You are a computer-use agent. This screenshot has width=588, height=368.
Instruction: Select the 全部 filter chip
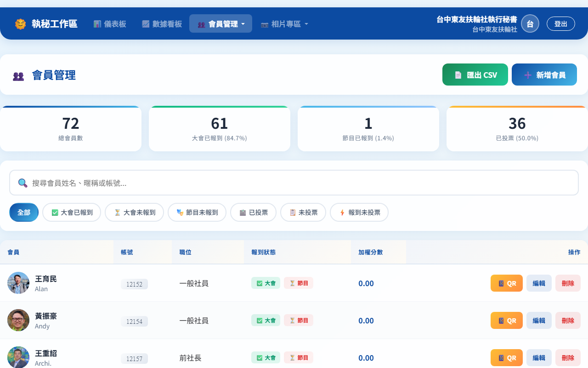[24, 213]
